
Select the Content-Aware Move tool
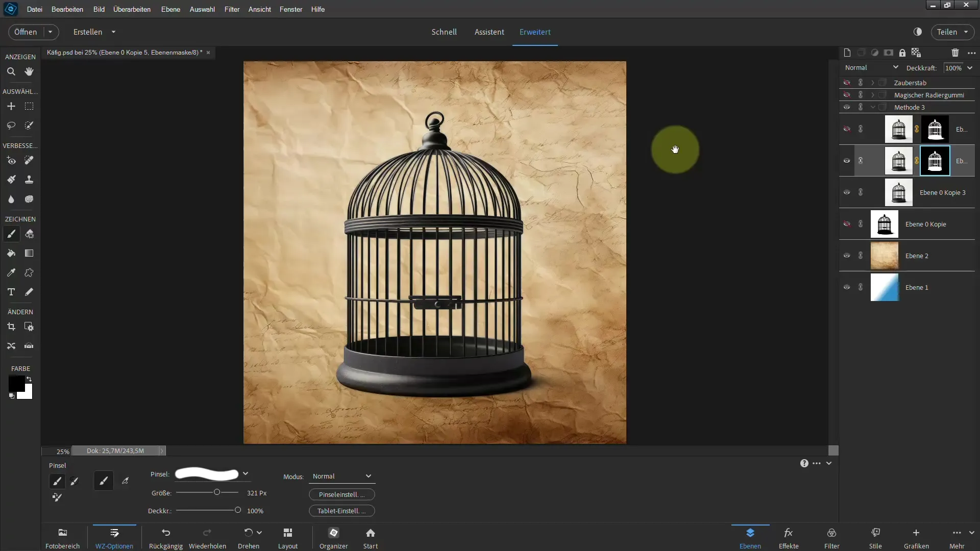click(11, 346)
